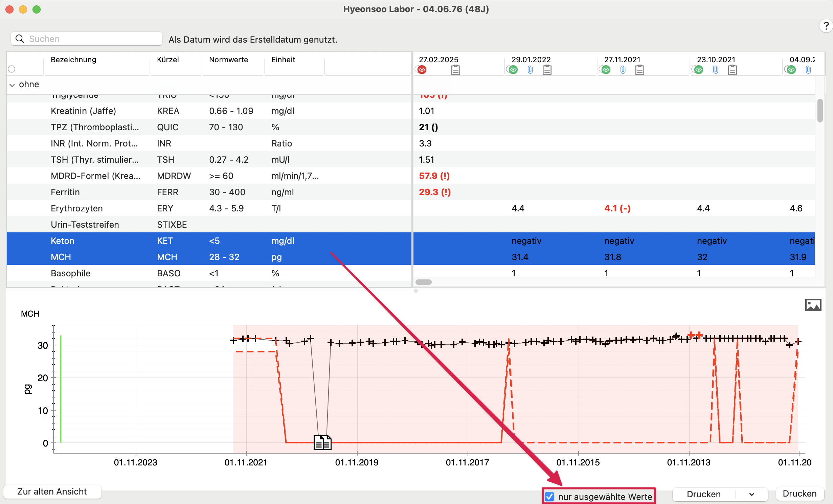Open paperclip attachment for 23.10.2021
This screenshot has width=833, height=504.
pyautogui.click(x=716, y=70)
